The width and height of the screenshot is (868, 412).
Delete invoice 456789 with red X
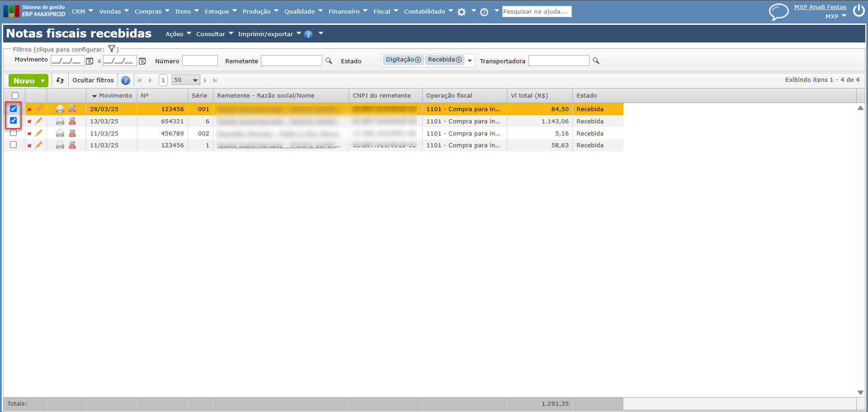[x=29, y=134]
